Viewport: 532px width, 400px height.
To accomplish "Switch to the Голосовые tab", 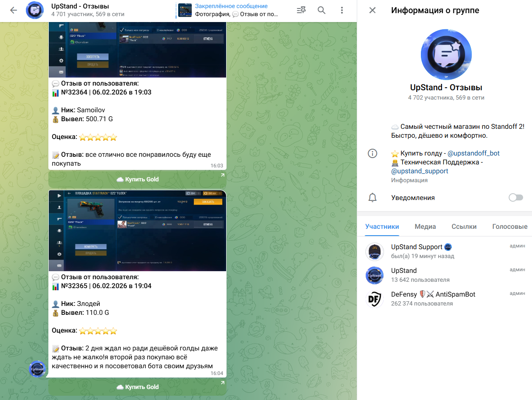I will [510, 227].
